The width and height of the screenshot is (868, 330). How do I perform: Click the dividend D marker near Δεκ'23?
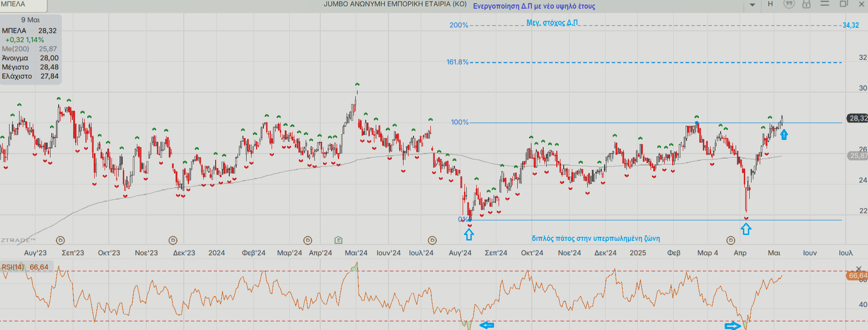tap(173, 240)
